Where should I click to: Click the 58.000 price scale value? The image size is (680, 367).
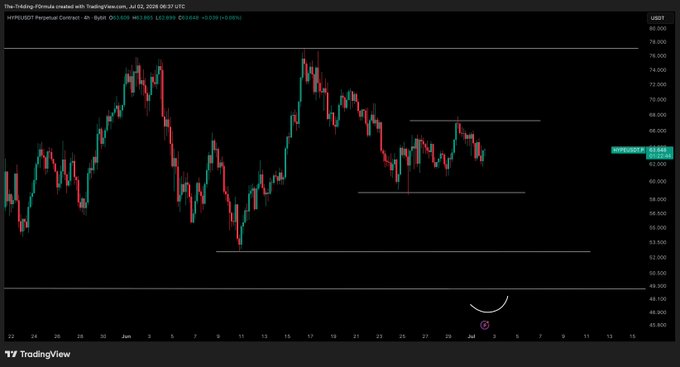click(x=657, y=199)
